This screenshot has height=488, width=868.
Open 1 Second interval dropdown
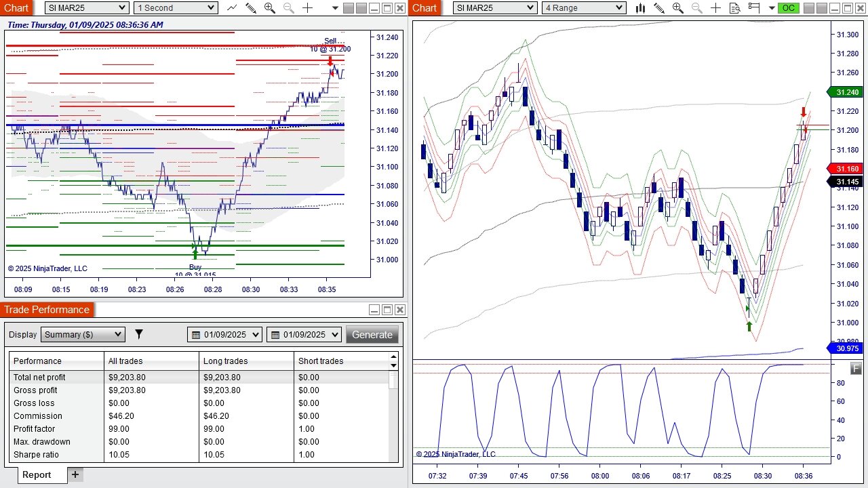click(x=176, y=8)
